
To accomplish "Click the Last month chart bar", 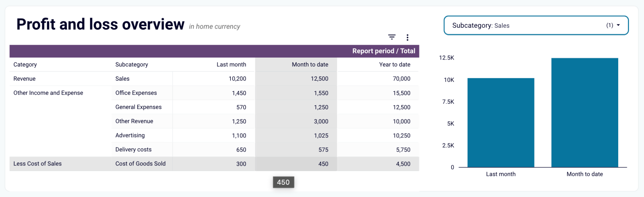I will [501, 123].
